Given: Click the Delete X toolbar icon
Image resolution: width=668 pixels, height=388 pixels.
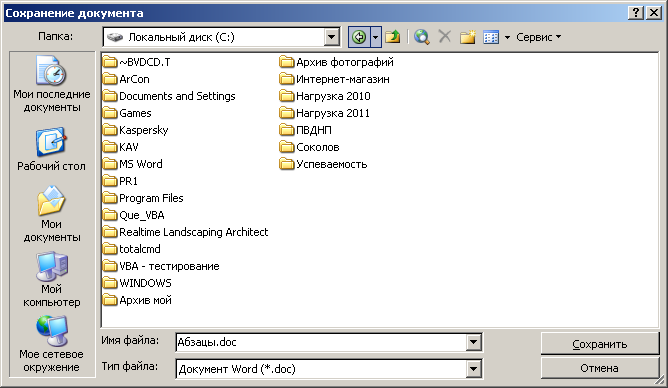Looking at the screenshot, I should [445, 37].
